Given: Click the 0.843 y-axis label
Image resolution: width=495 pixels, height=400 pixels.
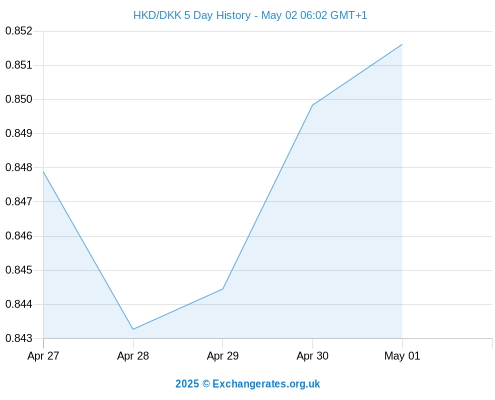Looking at the screenshot, I should (19, 338).
